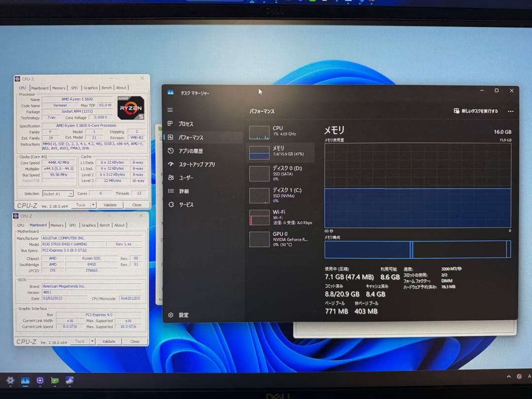Open the more options ellipsis in Task Manager
This screenshot has width=532, height=399.
coord(510,111)
